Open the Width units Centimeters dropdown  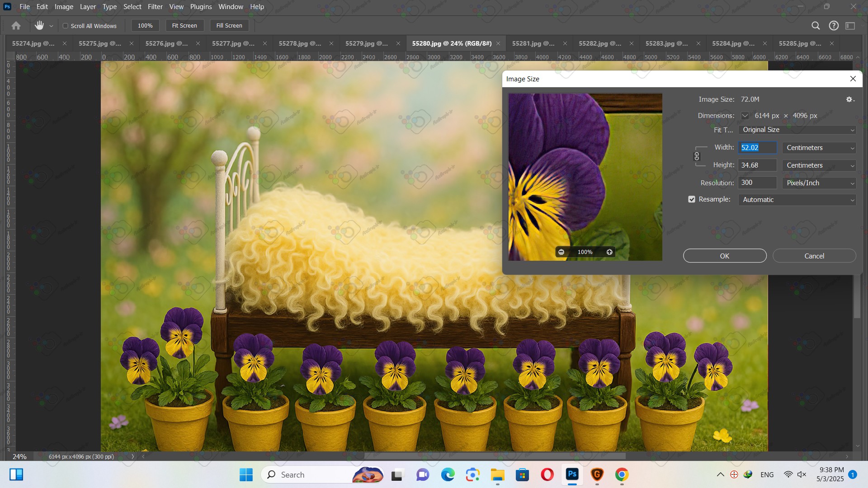pyautogui.click(x=819, y=148)
